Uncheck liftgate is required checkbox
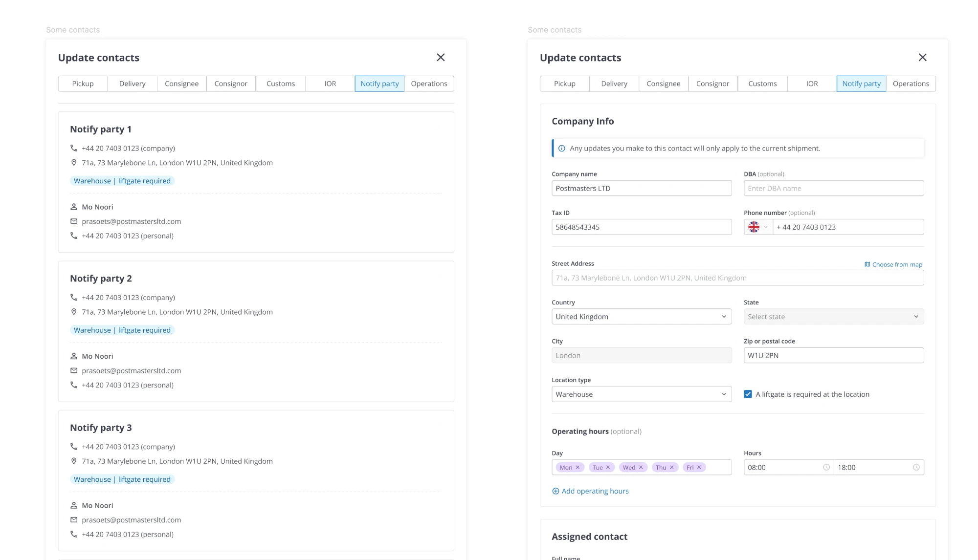 pyautogui.click(x=748, y=394)
